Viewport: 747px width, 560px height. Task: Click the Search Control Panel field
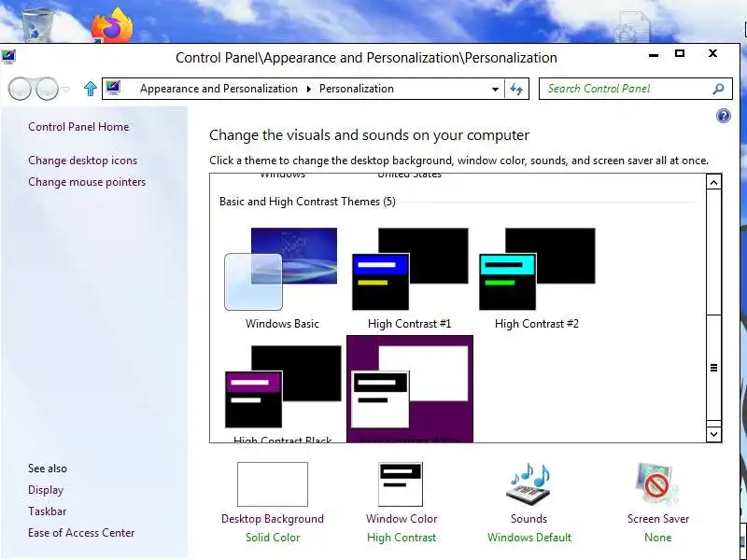tap(636, 89)
